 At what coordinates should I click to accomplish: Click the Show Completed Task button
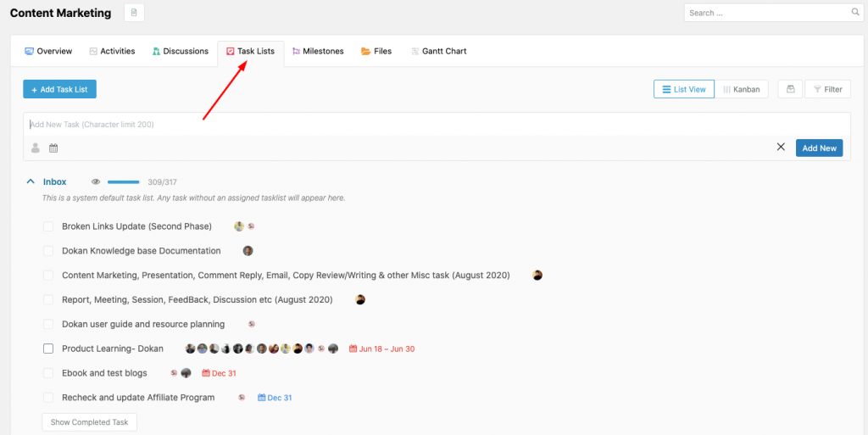click(90, 421)
